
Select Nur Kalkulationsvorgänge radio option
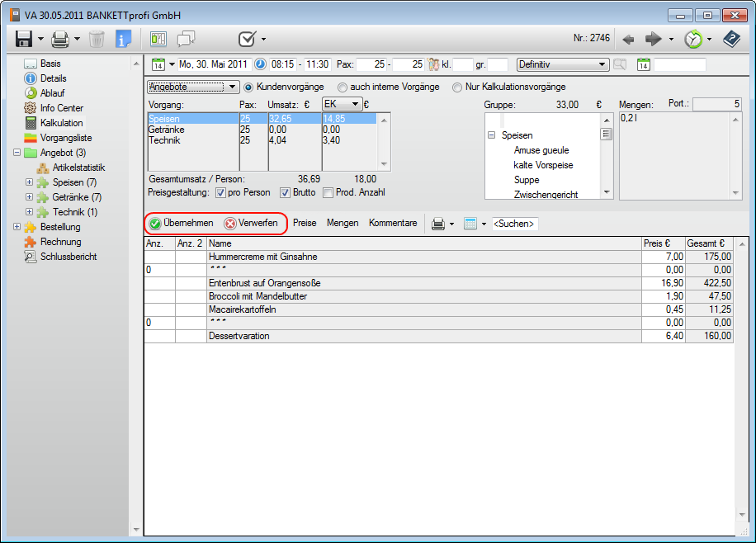pos(457,87)
